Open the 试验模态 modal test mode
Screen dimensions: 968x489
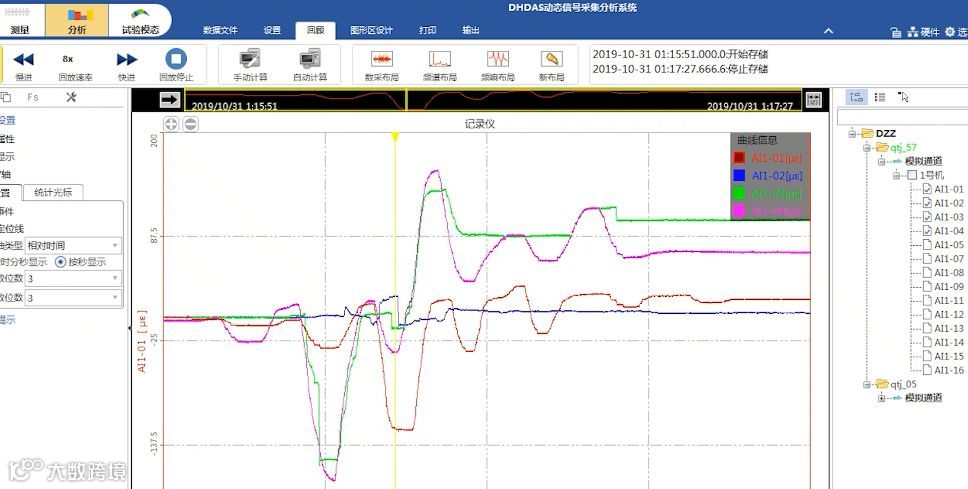click(x=140, y=20)
